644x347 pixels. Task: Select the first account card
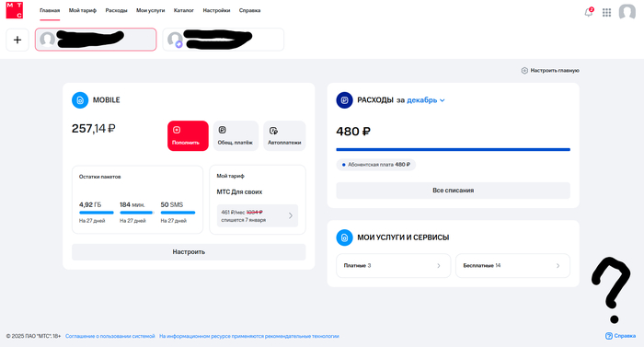point(96,40)
